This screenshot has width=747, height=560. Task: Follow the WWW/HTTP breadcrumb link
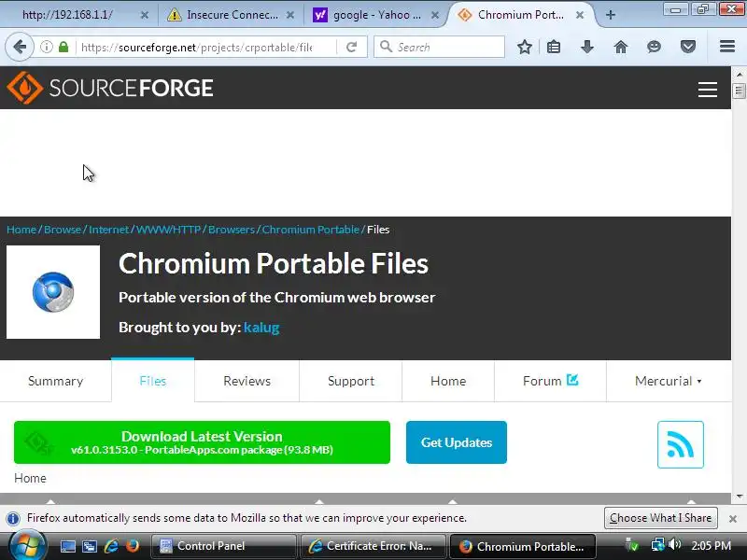[168, 230]
